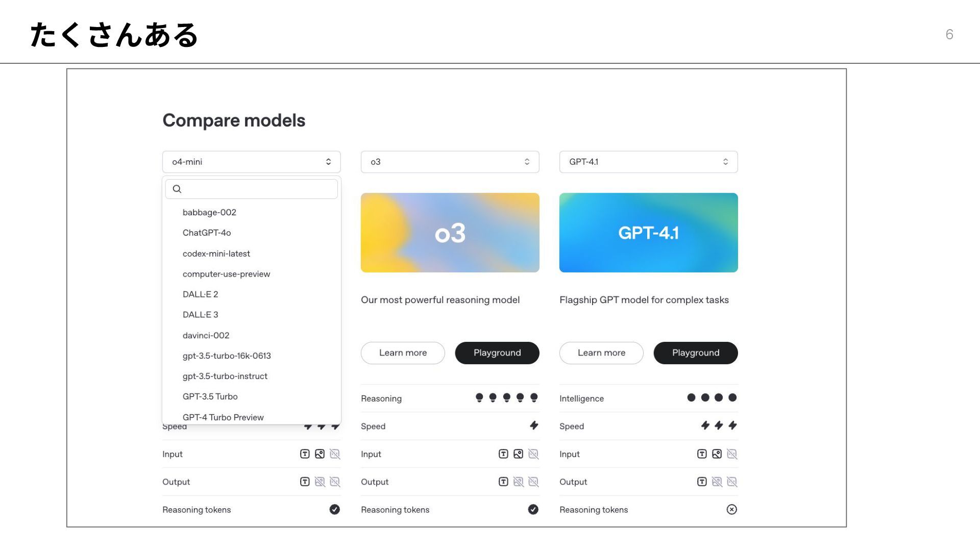Click Learn more under the o3 model
Viewport: 980px width, 551px height.
coord(403,353)
